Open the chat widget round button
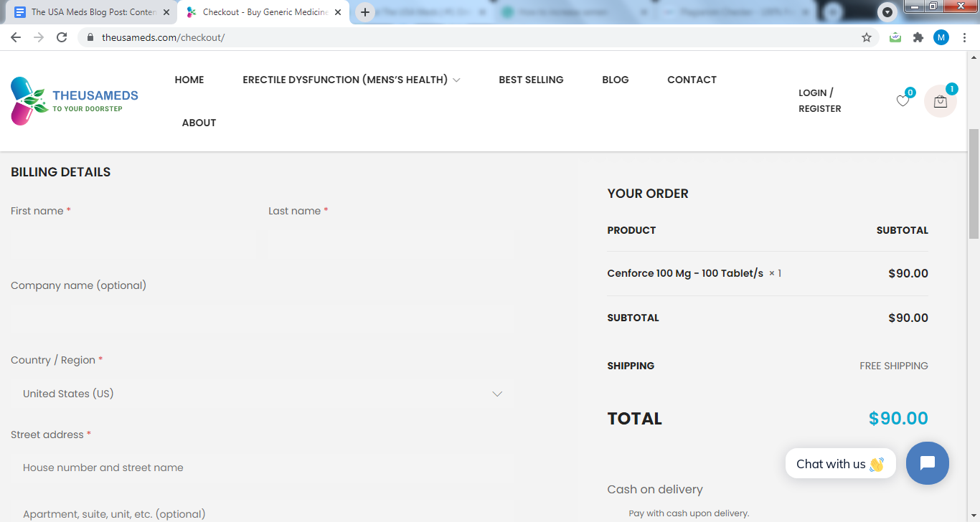 (928, 463)
